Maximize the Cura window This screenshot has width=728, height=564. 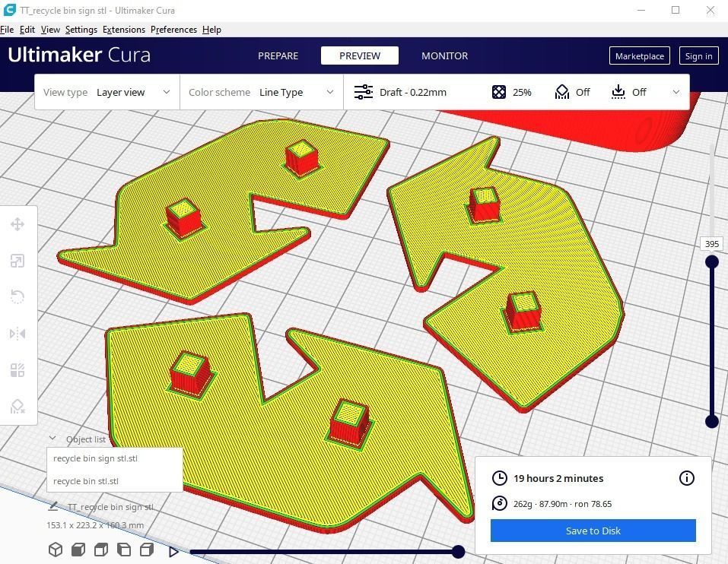click(x=676, y=10)
